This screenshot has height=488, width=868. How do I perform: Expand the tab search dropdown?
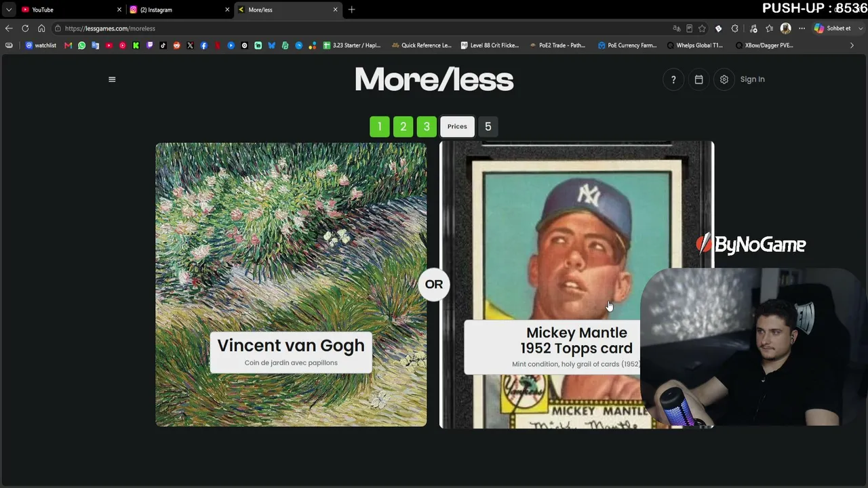(9, 9)
